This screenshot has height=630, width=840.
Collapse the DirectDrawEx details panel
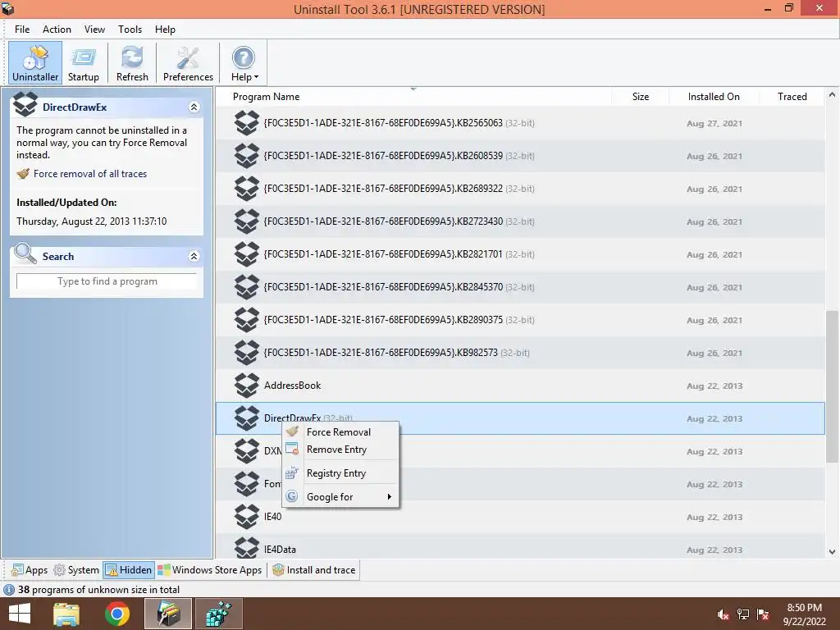(194, 107)
